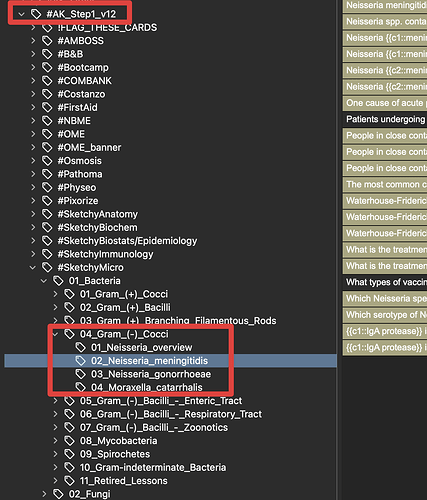Click the tag icon beside #Physeo
Image resolution: width=427 pixels, height=500 pixels.
click(47, 187)
